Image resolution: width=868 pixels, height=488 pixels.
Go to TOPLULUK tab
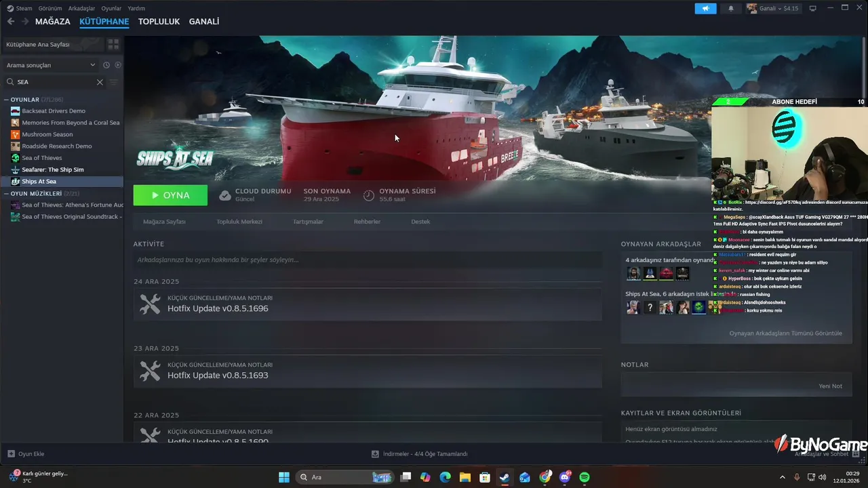159,22
